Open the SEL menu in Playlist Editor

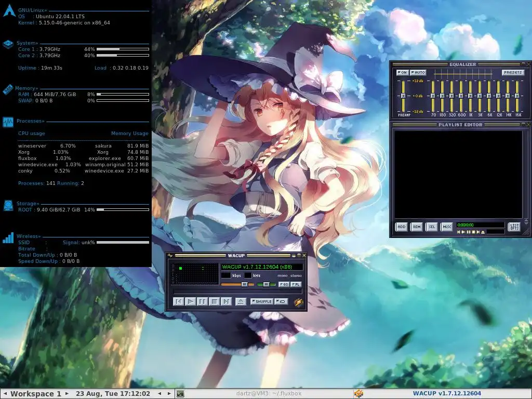pos(432,227)
